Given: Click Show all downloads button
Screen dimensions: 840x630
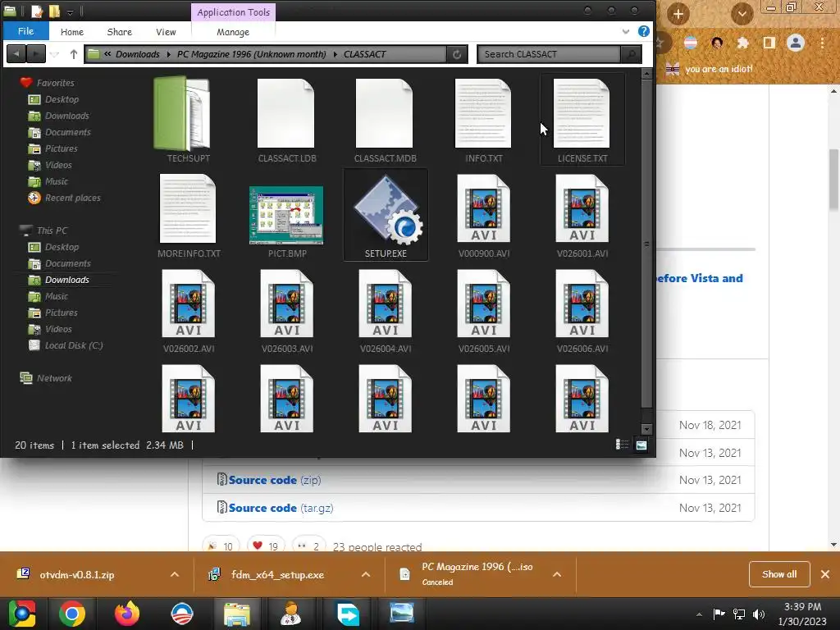Looking at the screenshot, I should pos(779,574).
